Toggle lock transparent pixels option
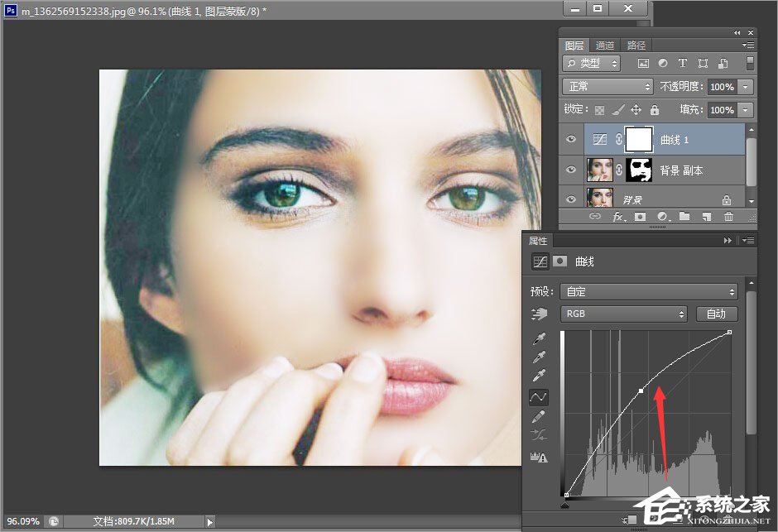The width and height of the screenshot is (778, 532). tap(599, 109)
